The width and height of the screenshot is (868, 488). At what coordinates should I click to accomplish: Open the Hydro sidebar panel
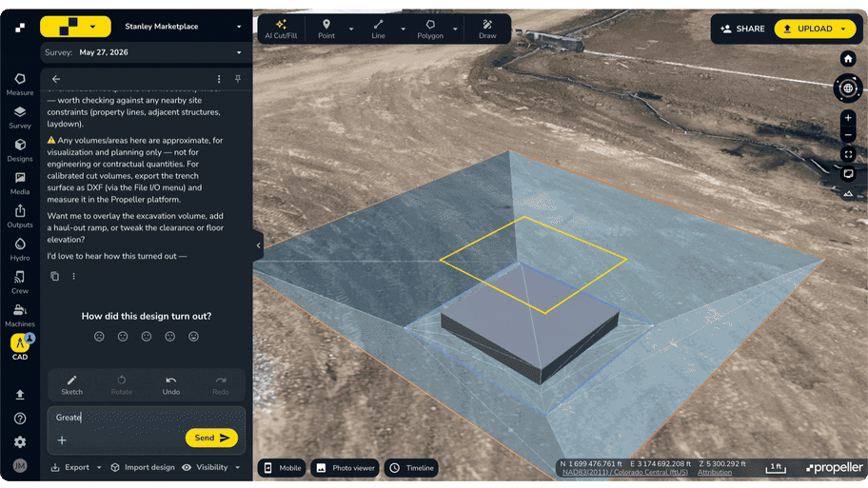pyautogui.click(x=20, y=249)
